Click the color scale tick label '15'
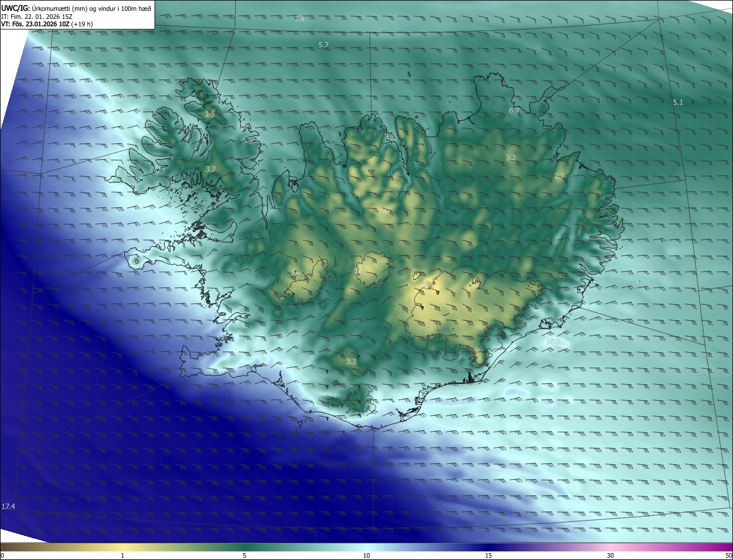 (x=488, y=555)
